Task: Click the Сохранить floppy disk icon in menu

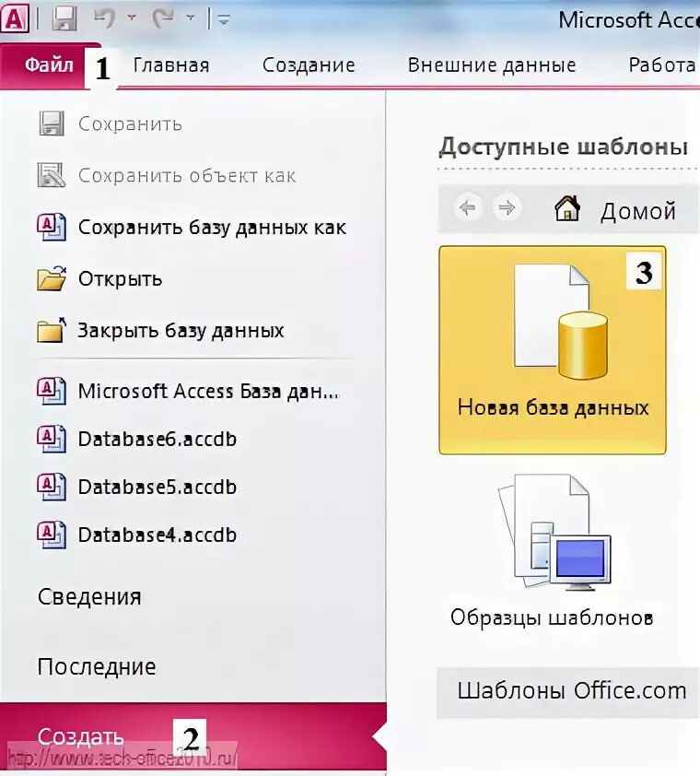Action: coord(52,123)
